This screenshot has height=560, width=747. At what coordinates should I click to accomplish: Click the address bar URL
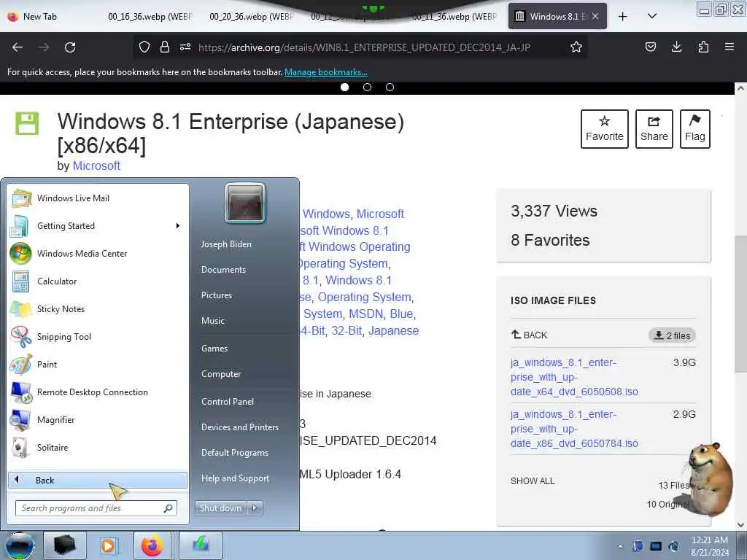pos(364,47)
